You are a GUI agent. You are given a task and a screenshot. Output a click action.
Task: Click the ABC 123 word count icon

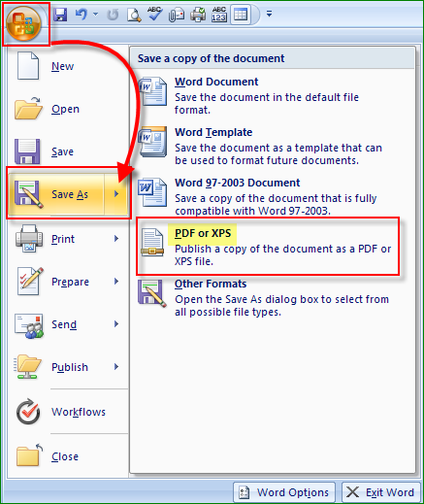coord(219,15)
